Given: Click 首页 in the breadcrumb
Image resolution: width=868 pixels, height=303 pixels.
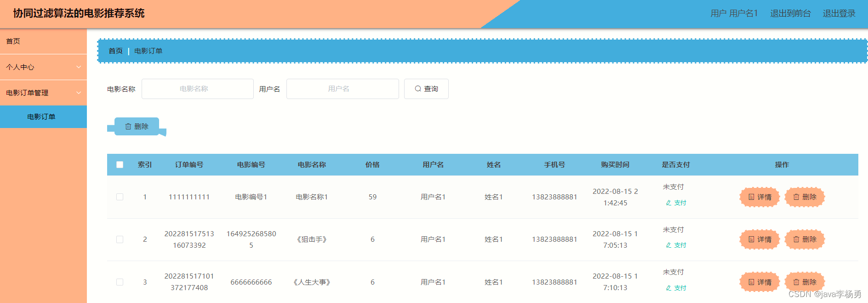Looking at the screenshot, I should click(115, 51).
